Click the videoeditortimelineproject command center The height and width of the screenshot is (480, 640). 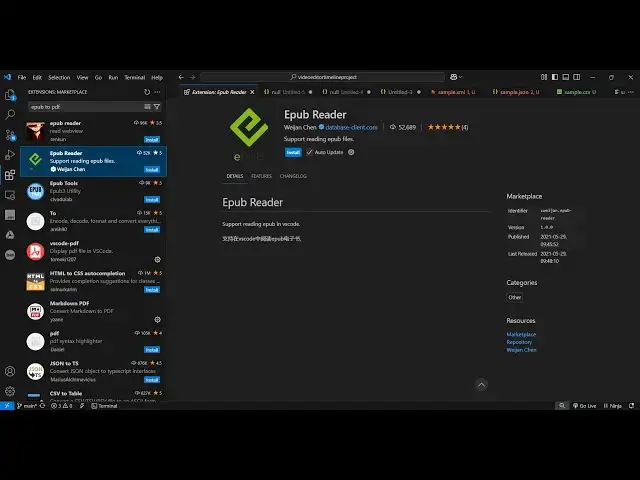click(322, 77)
